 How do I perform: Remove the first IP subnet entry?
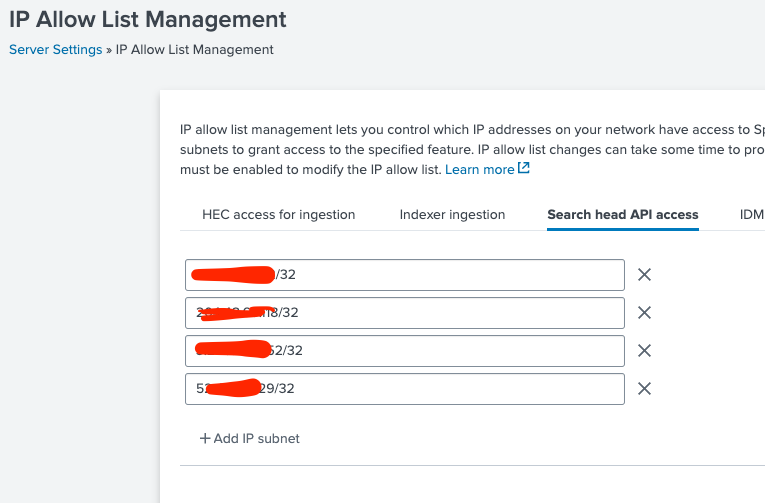645,275
